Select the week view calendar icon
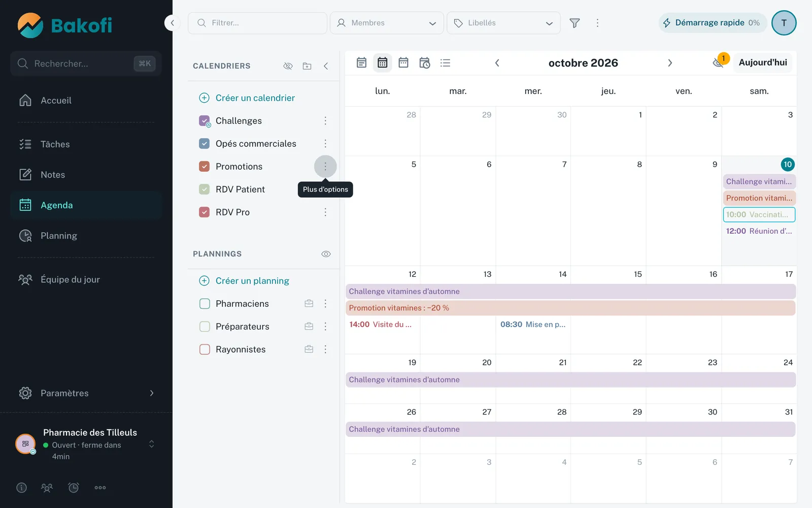The height and width of the screenshot is (508, 812). (x=403, y=62)
